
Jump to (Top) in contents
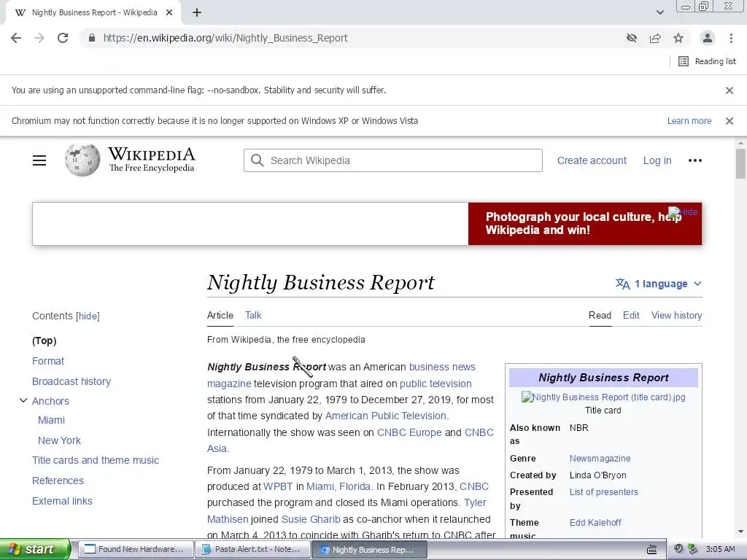pyautogui.click(x=44, y=341)
